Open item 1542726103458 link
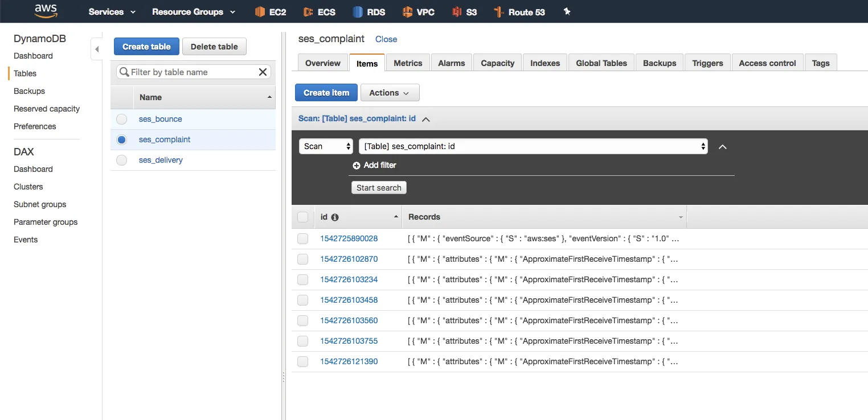Screen dimensions: 868x420 pyautogui.click(x=349, y=300)
